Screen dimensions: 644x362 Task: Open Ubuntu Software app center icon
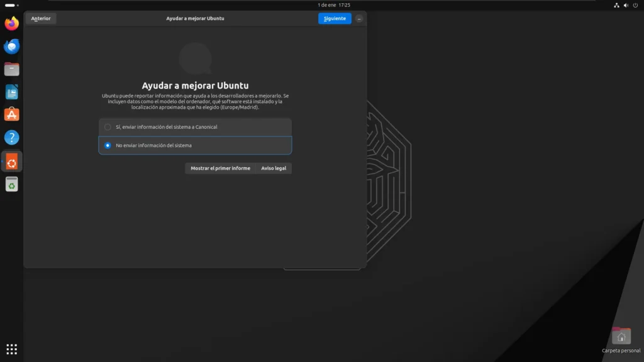point(11,114)
